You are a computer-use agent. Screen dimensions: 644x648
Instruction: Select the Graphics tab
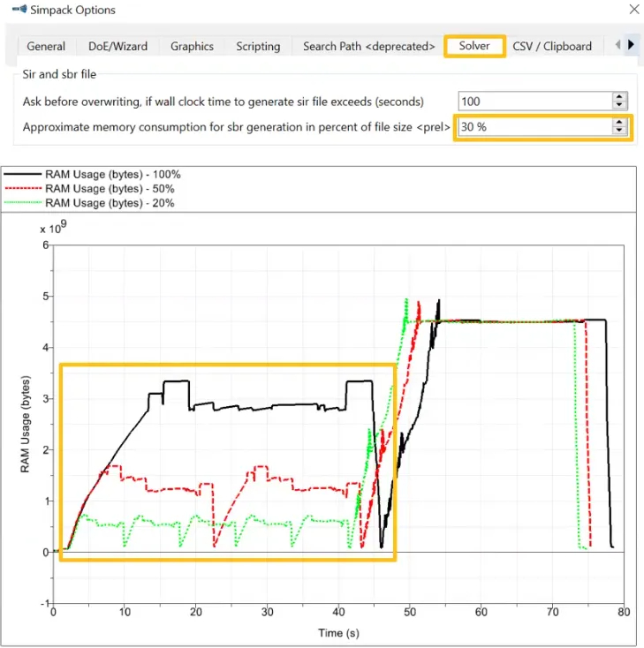tap(192, 47)
